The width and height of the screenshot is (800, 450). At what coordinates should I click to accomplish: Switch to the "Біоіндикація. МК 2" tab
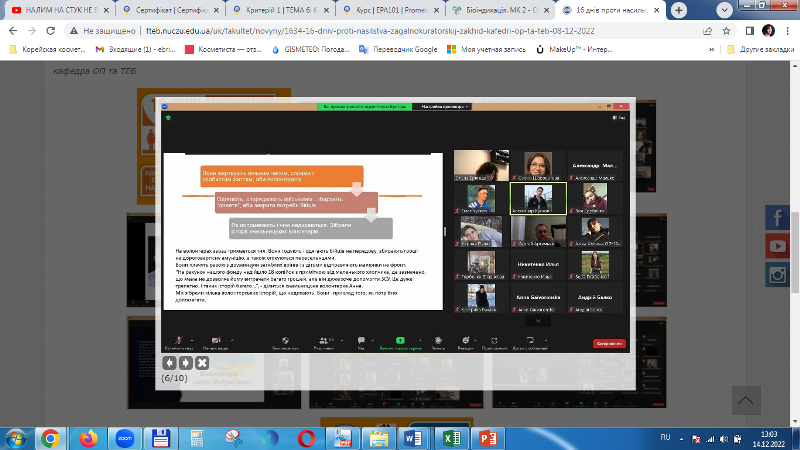(502, 10)
